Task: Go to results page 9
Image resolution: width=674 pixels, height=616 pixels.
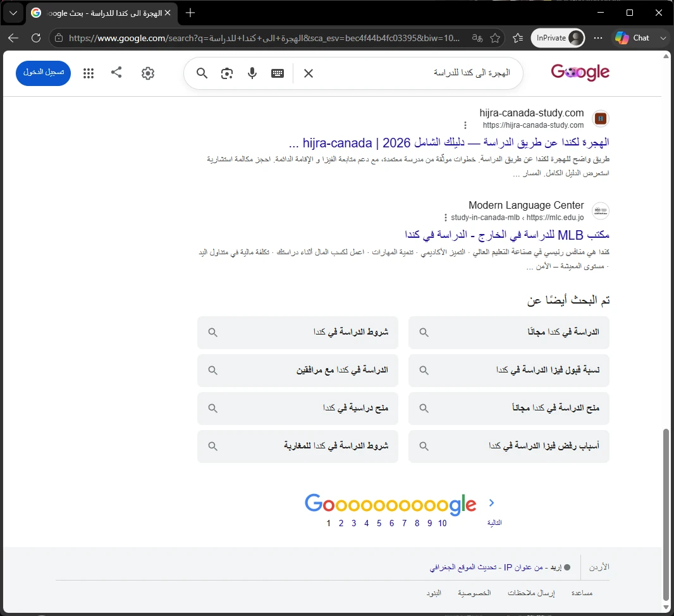Action: pos(429,523)
